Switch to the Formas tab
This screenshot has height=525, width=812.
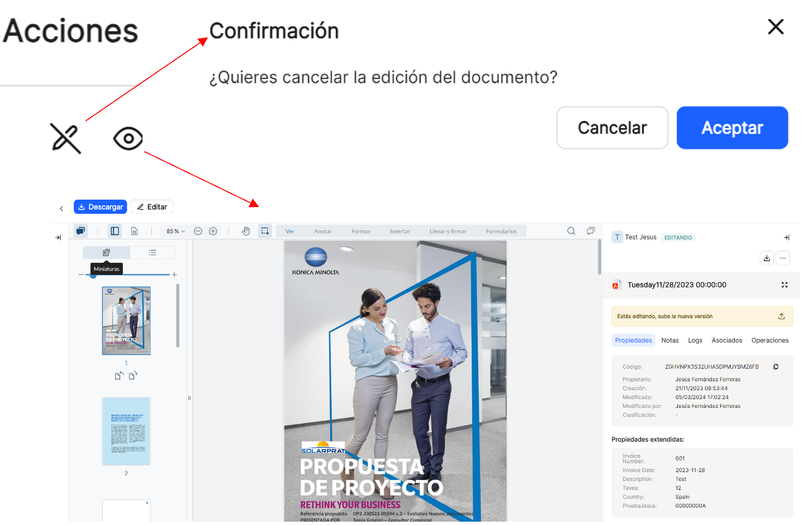[x=361, y=231]
